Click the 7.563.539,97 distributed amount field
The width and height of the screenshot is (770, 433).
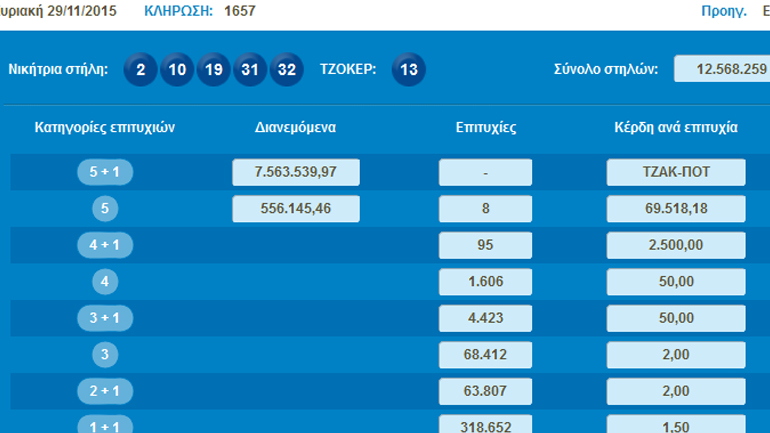295,172
